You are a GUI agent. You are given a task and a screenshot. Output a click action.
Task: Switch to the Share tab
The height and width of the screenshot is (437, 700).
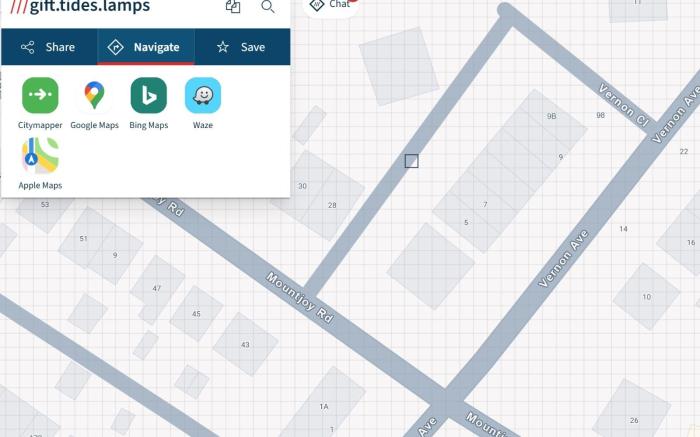point(49,47)
